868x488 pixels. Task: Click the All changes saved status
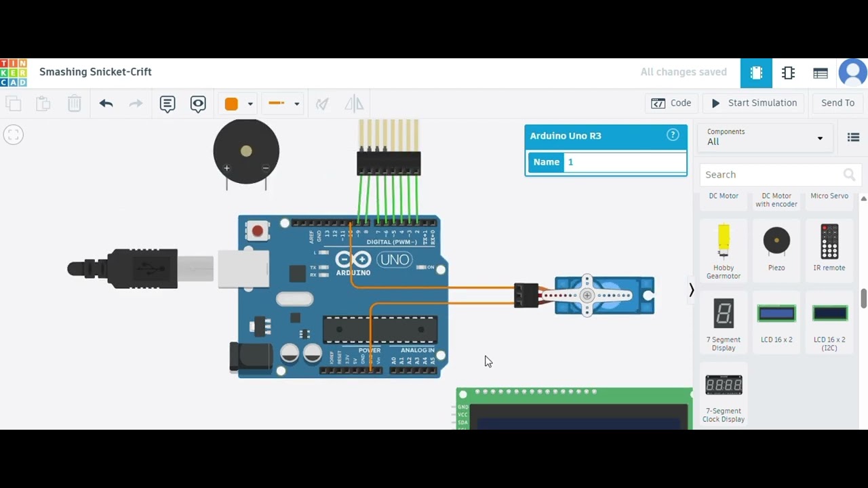coord(684,72)
